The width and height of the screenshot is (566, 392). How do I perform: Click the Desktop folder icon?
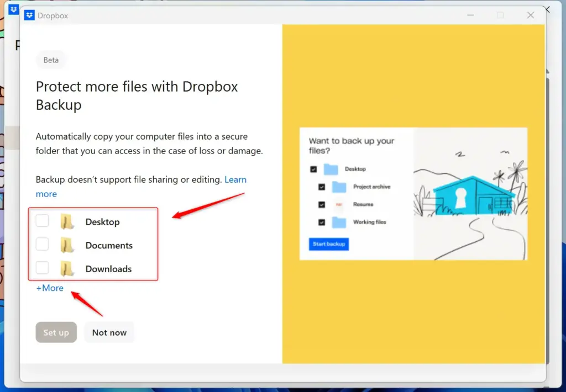[67, 221]
